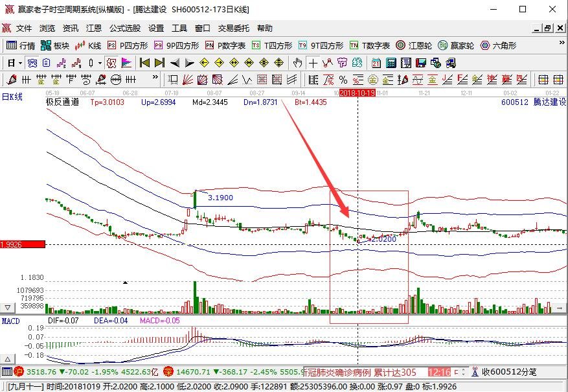Screen dimensions: 568x392
Task: Widen the chart with the horizontal expand diamond
Action: pos(234,63)
